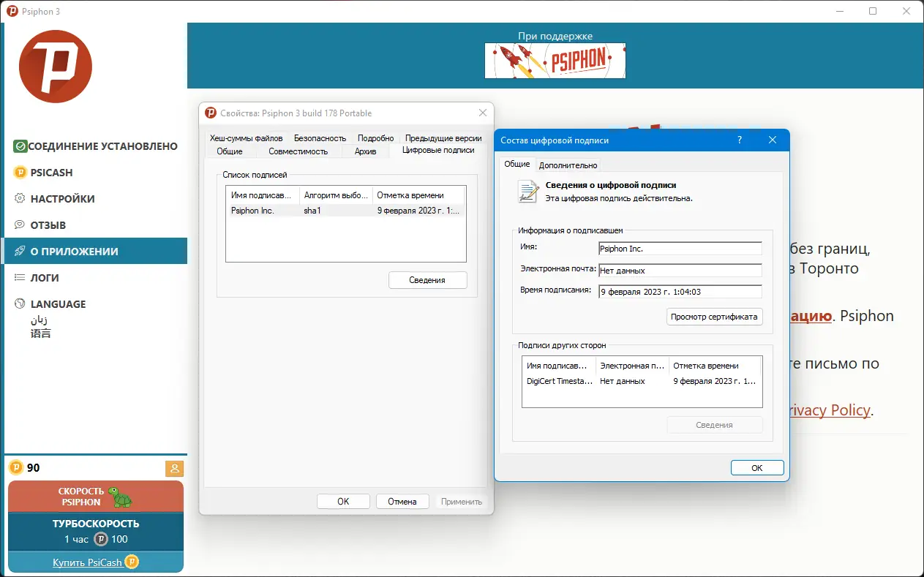This screenshot has width=924, height=577.
Task: Click the signature document icon in details dialog
Action: [x=528, y=192]
